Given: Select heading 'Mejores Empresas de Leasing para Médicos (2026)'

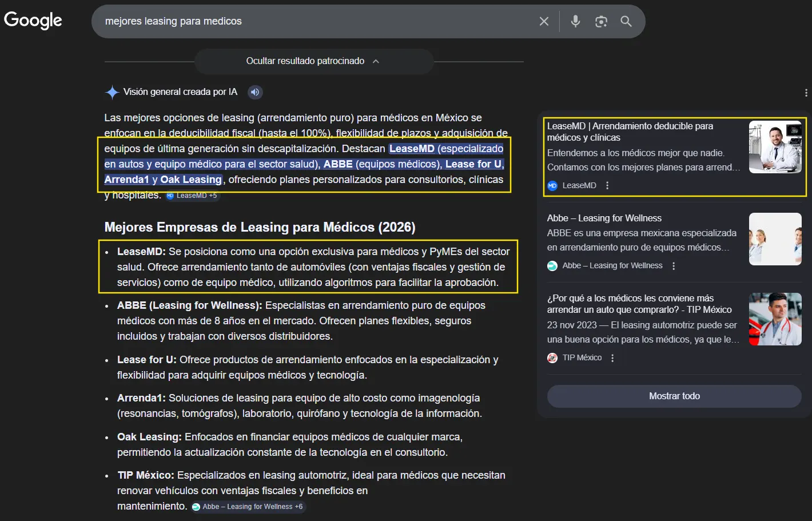Looking at the screenshot, I should (x=260, y=228).
